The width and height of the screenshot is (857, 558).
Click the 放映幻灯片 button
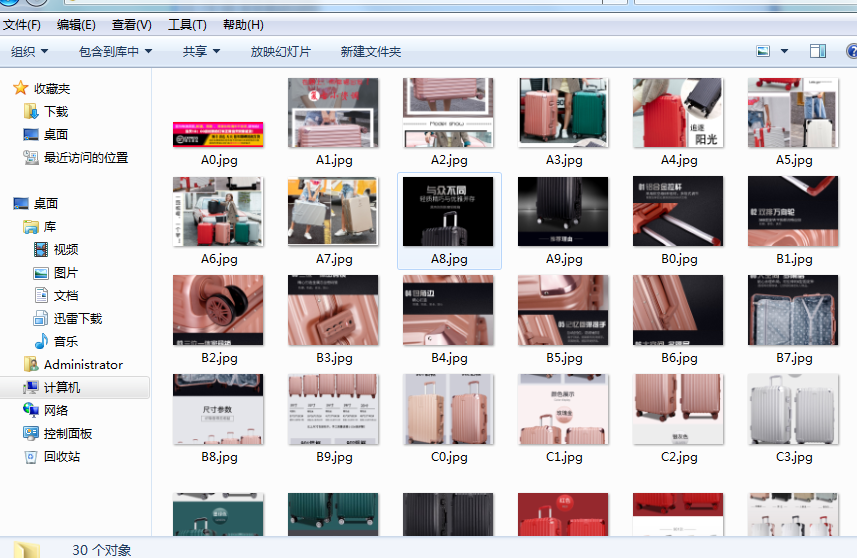(x=280, y=51)
